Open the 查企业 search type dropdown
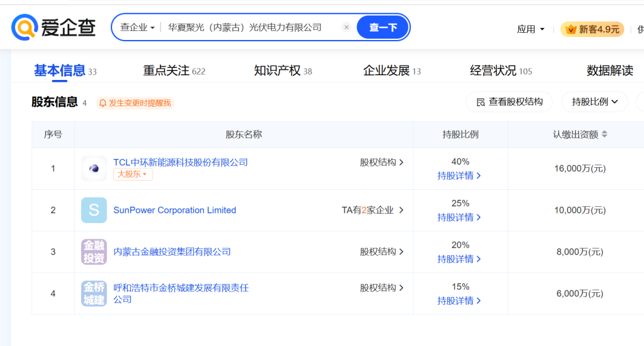 (137, 27)
